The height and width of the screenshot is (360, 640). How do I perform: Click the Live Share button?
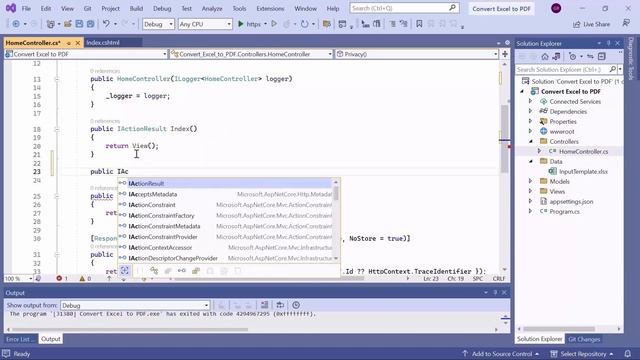tap(591, 24)
